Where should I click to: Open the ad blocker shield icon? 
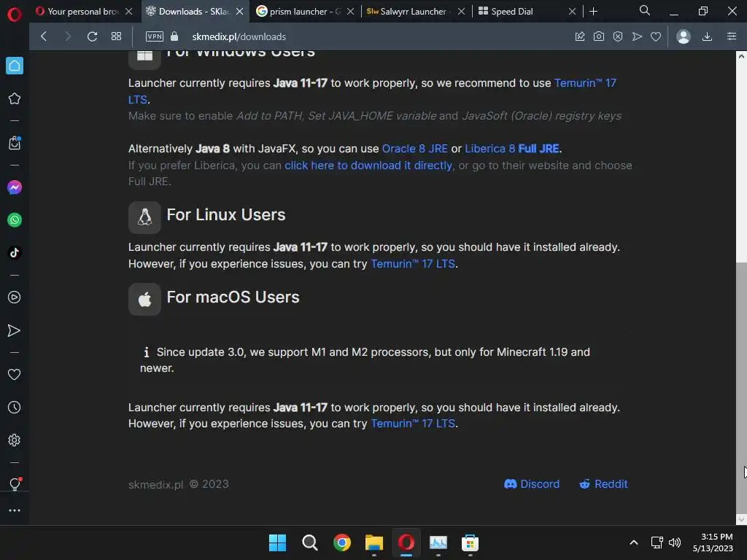(618, 36)
